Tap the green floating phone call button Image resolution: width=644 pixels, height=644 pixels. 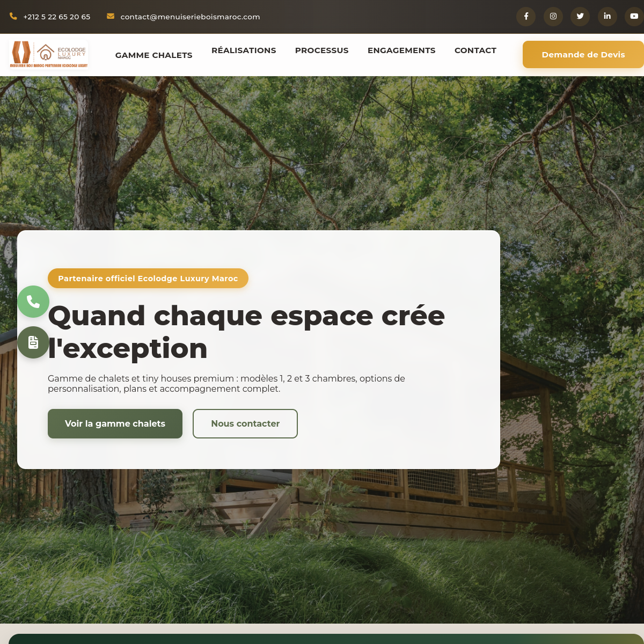(x=33, y=302)
